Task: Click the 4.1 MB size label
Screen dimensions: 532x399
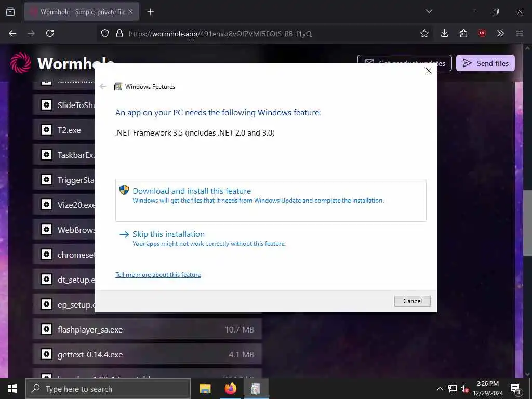Action: click(x=241, y=354)
